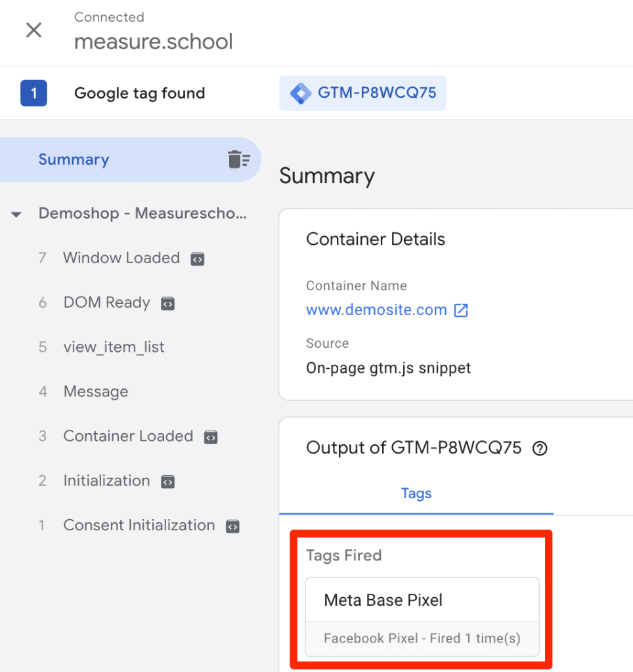Close the measure.school connection panel
Viewport: 633px width, 672px height.
tap(33, 30)
